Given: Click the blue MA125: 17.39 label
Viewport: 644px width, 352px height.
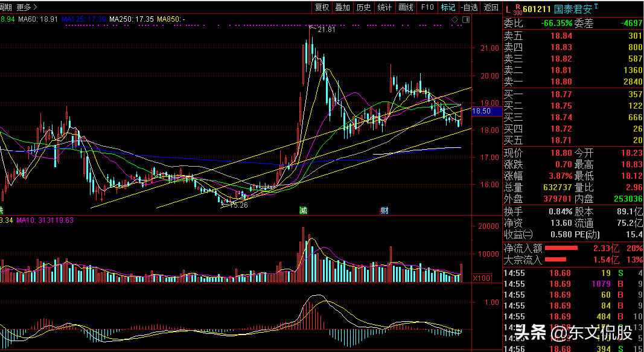Looking at the screenshot, I should click(x=84, y=19).
